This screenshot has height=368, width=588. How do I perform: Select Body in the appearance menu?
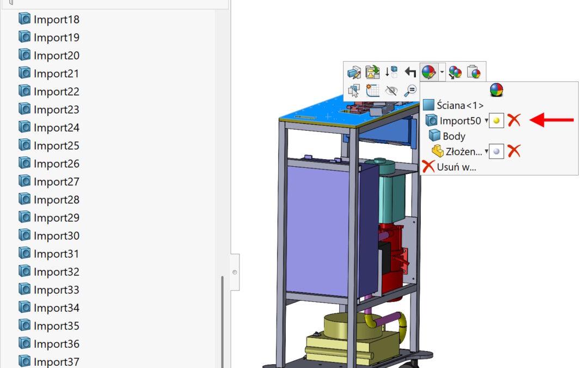click(x=453, y=136)
